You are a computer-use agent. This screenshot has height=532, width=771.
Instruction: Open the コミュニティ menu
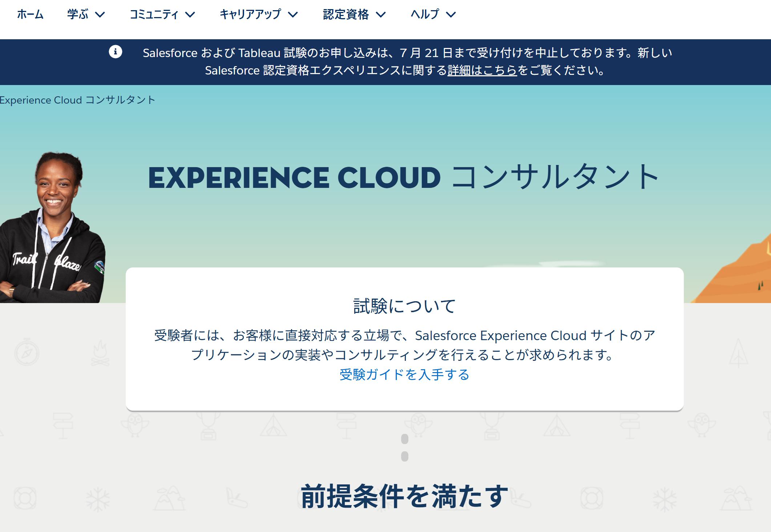(x=154, y=15)
